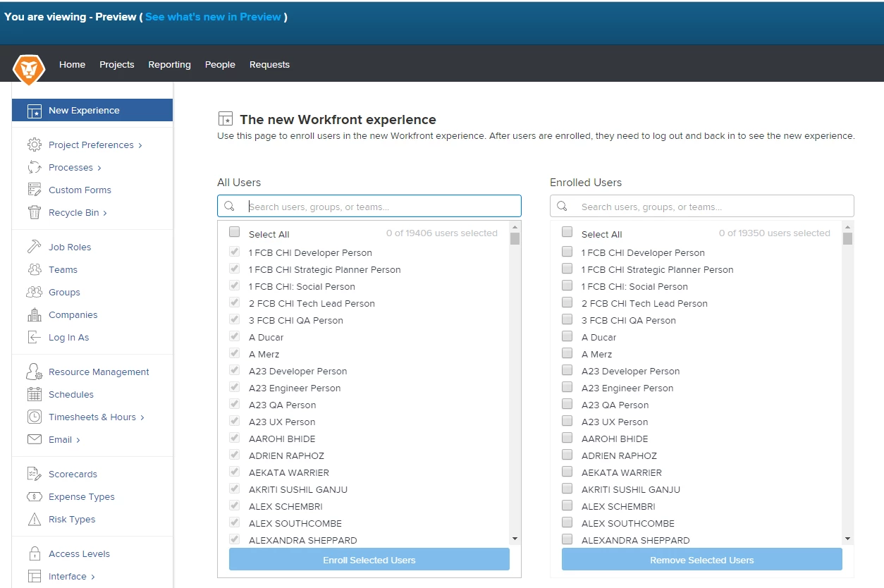Viewport: 884px width, 588px height.
Task: Check enrolled user 2 FCB CHI Tech Lead Person
Action: coord(567,302)
